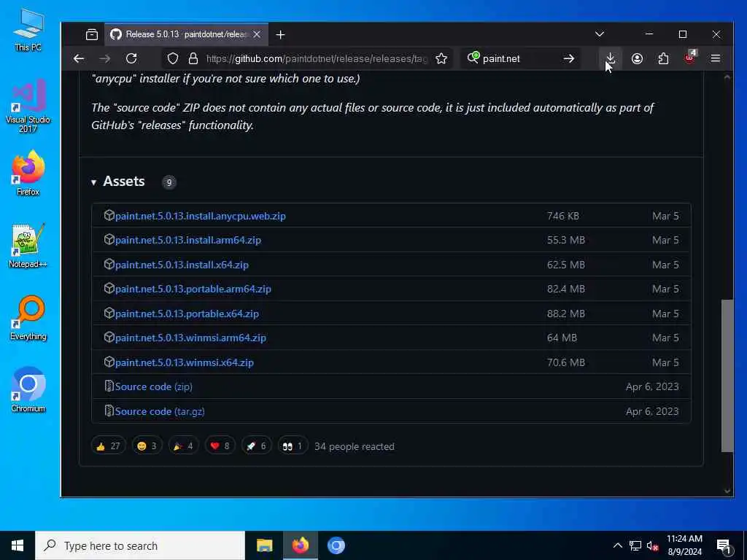This screenshot has height=560, width=747.
Task: Open the Firefox hamburger menu
Action: (x=716, y=58)
